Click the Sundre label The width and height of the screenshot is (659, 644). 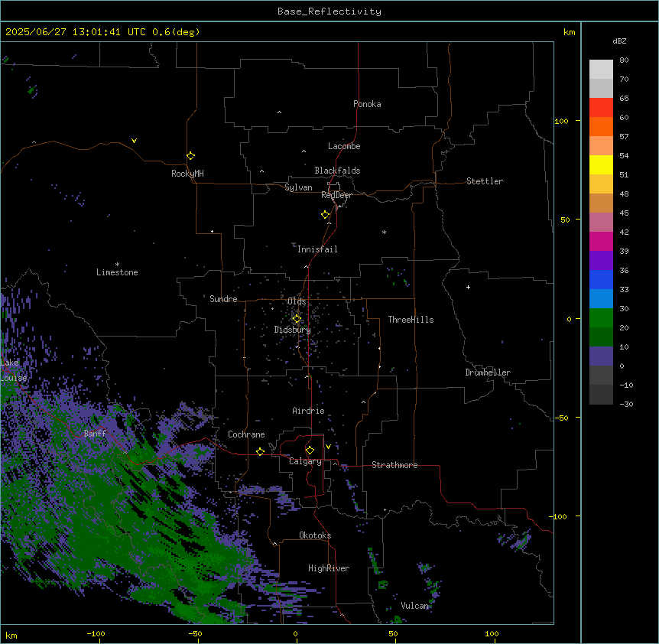click(223, 299)
